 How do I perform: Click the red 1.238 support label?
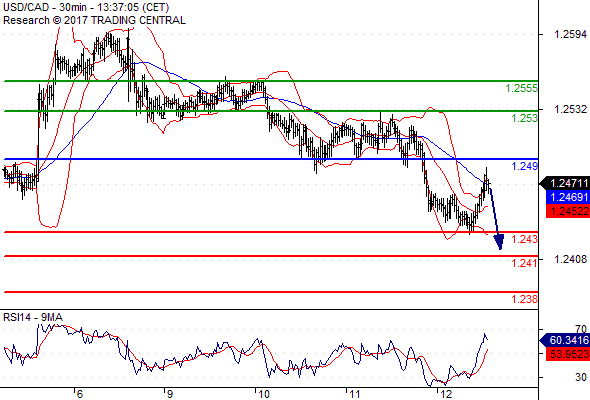[x=524, y=299]
